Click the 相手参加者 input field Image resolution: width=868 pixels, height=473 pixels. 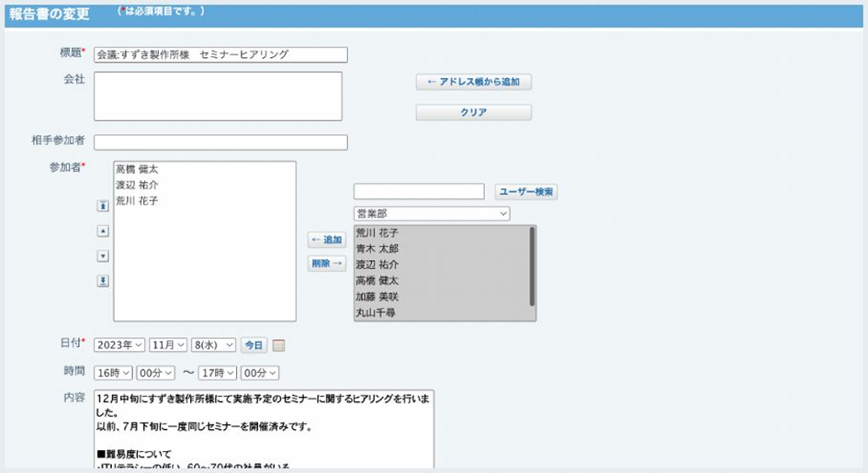point(220,142)
